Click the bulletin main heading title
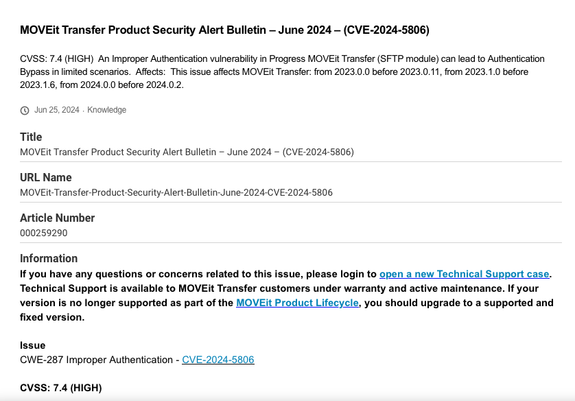The image size is (575, 401). [x=224, y=30]
